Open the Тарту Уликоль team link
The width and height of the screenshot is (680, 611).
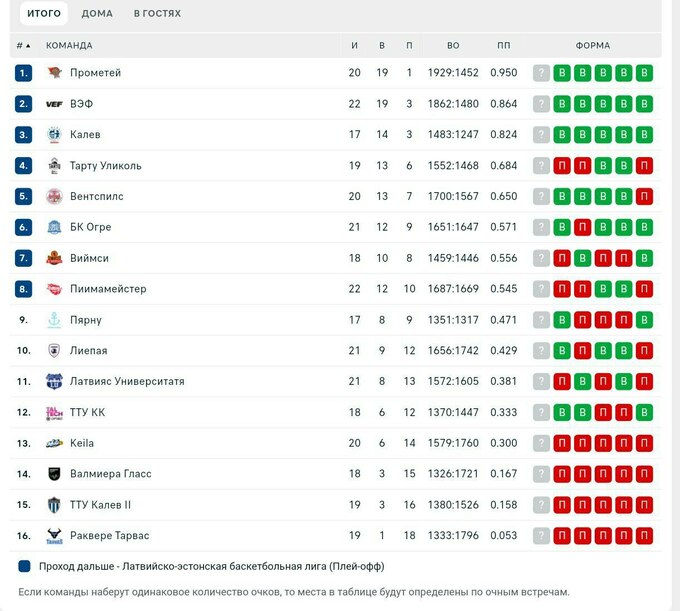click(x=105, y=166)
